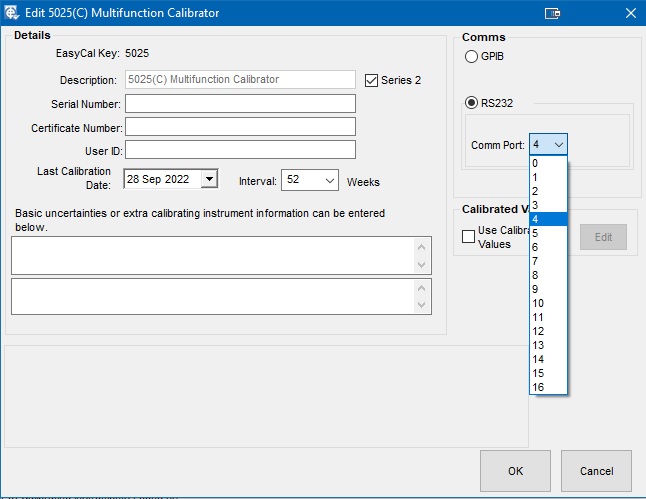The width and height of the screenshot is (646, 499).
Task: Open Last Calibration Date picker
Action: (208, 180)
